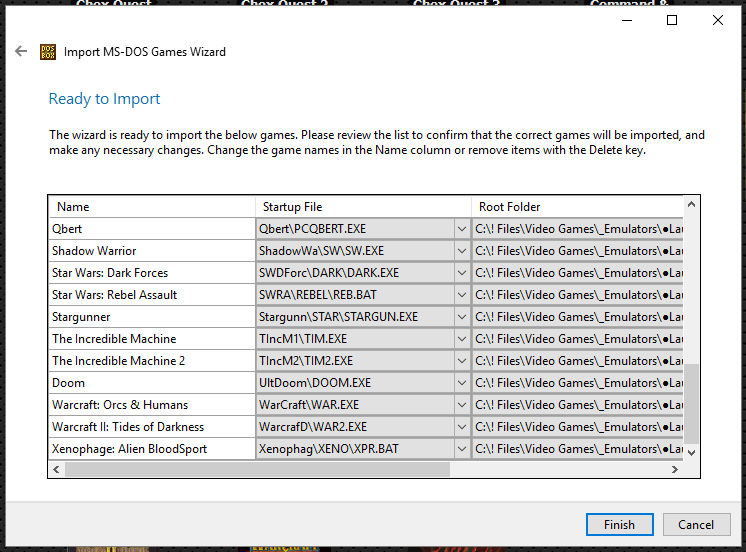This screenshot has width=746, height=552.
Task: Minimize the wizard window
Action: point(627,20)
